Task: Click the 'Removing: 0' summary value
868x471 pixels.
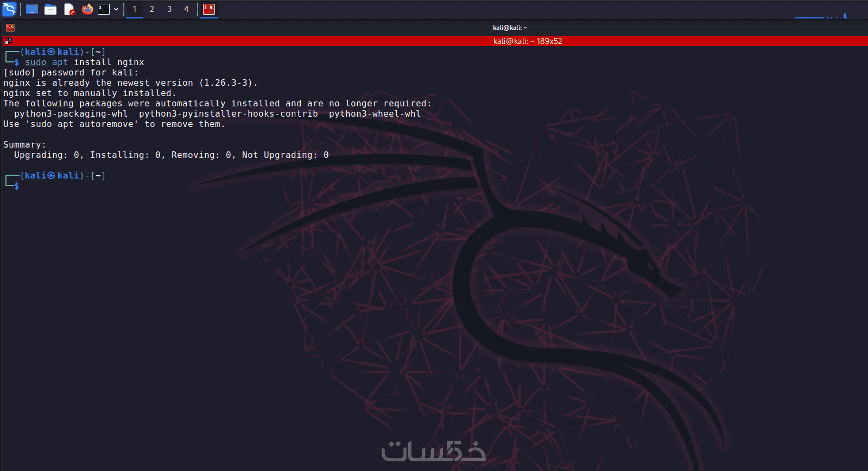Action: pyautogui.click(x=201, y=155)
